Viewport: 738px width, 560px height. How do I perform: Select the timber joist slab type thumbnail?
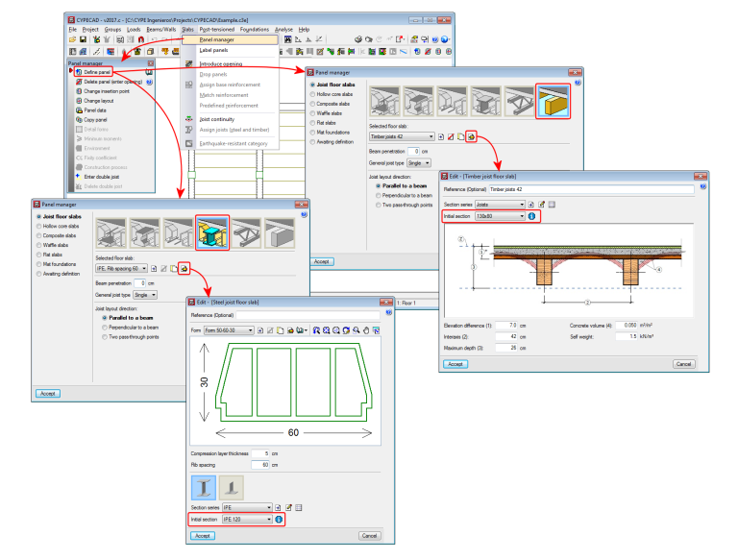[553, 101]
